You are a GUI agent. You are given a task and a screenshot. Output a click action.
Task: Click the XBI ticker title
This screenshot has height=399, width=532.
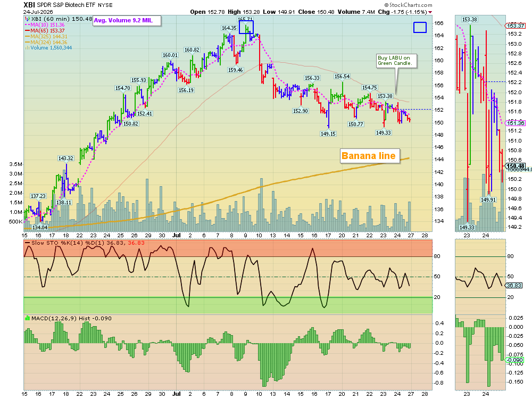pyautogui.click(x=29, y=5)
